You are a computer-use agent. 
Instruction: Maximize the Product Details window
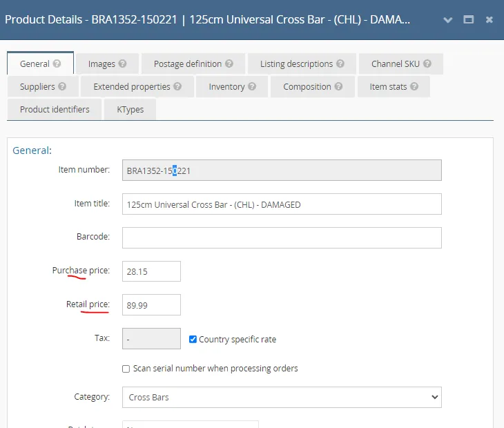468,19
